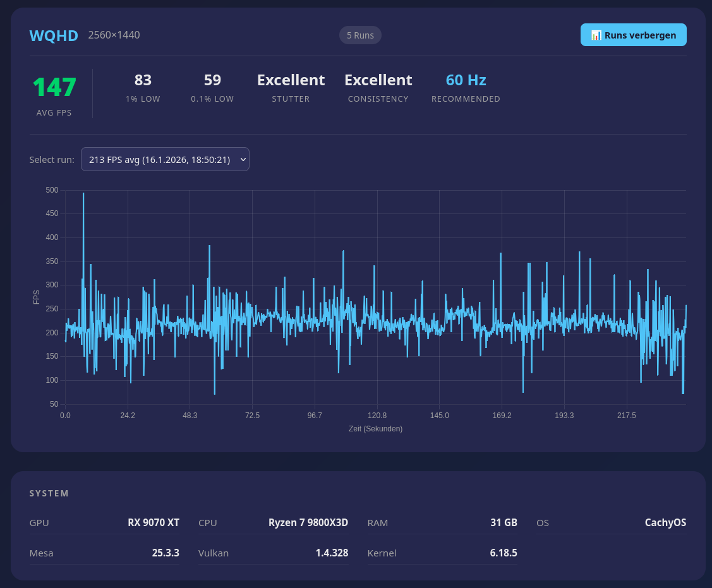Click the 2560×1440 resolution label
The image size is (712, 588).
(114, 35)
